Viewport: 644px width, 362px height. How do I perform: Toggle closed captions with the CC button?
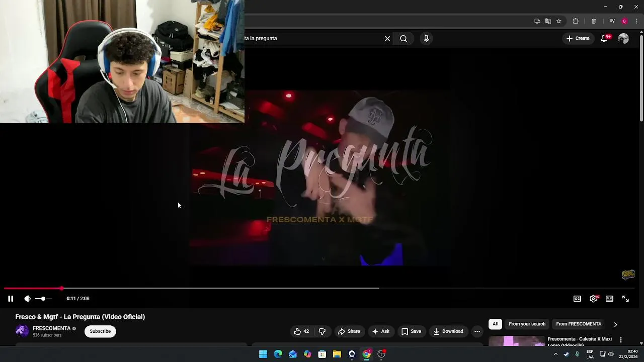(x=577, y=299)
